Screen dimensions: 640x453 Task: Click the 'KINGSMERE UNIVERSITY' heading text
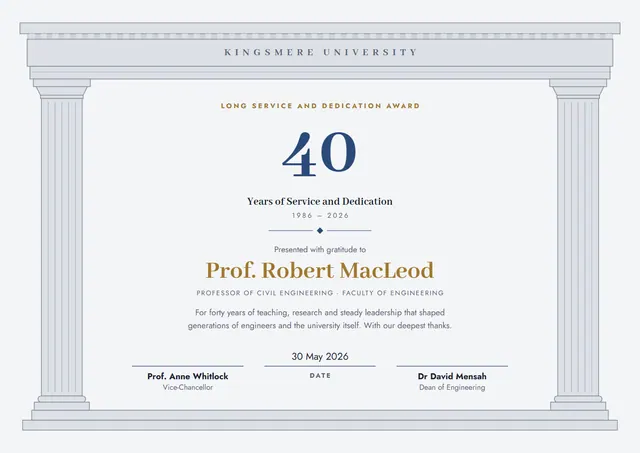(320, 52)
